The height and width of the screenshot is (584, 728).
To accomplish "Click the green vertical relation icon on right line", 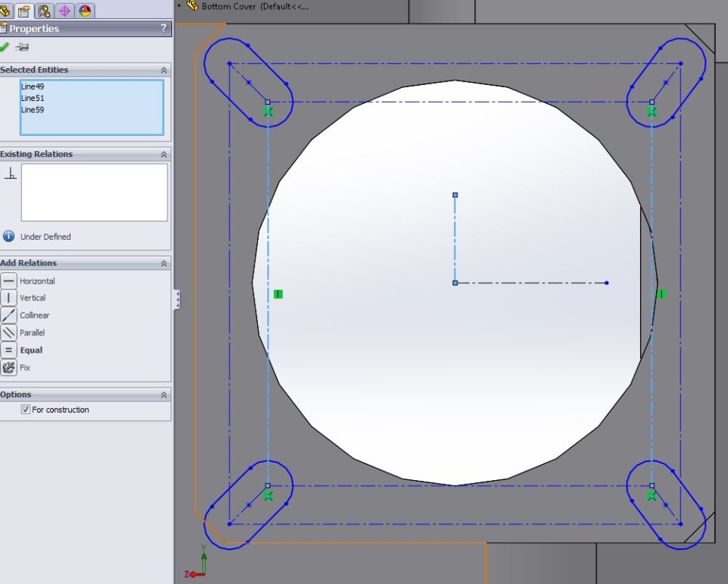I will click(x=662, y=294).
